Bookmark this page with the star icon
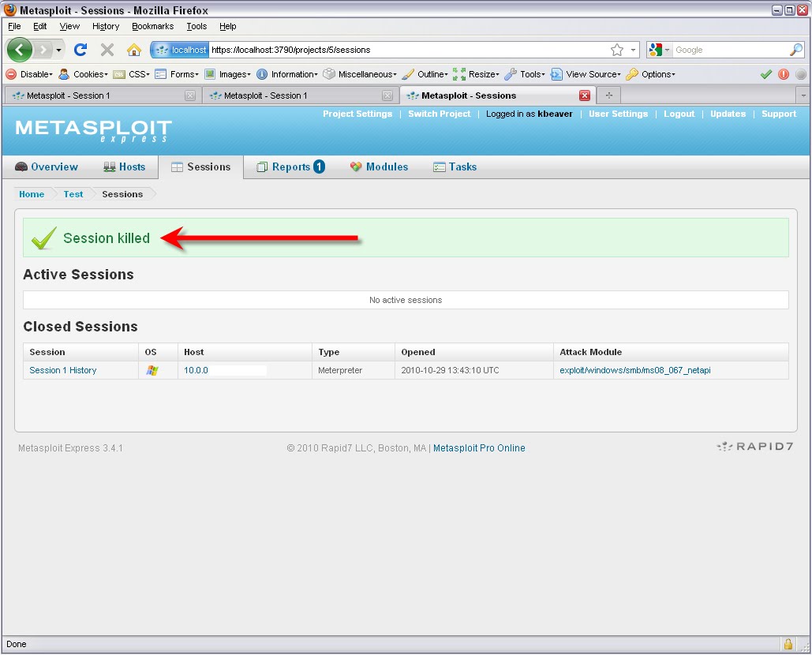Screen dimensions: 812x655 pyautogui.click(x=617, y=50)
